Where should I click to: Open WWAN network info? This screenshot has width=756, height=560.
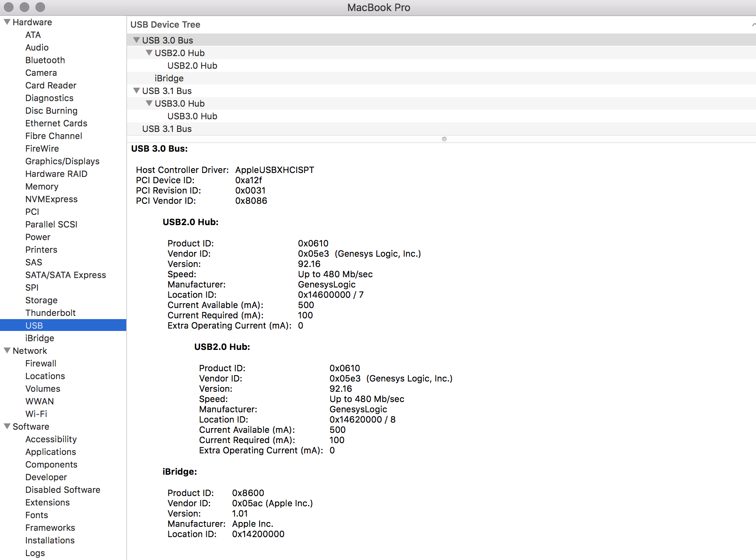[x=39, y=401]
